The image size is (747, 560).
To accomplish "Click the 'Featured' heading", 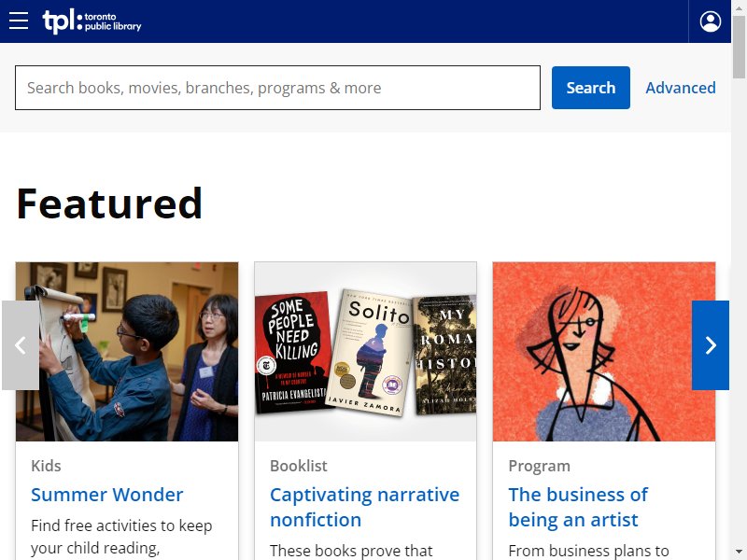I will click(109, 203).
